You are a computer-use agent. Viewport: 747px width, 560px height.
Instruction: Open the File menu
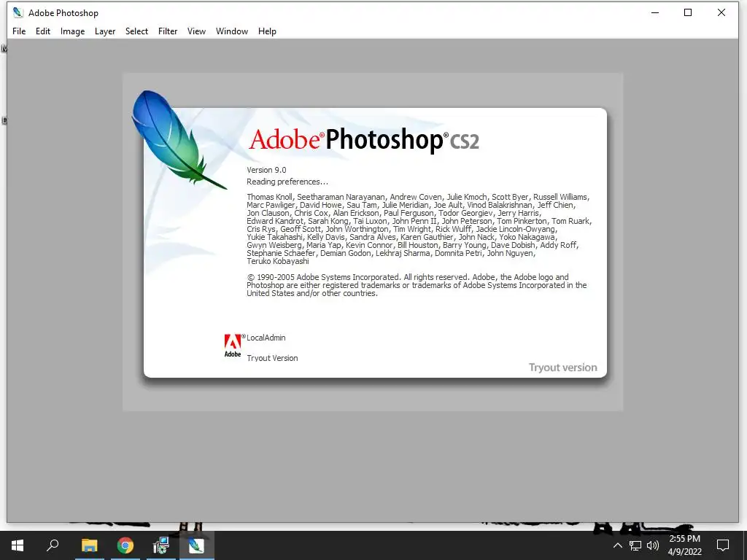pyautogui.click(x=19, y=31)
